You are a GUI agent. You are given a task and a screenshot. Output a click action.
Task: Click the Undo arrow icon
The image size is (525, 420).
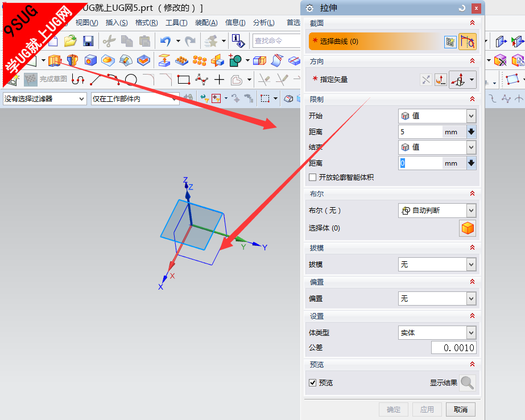coord(166,41)
